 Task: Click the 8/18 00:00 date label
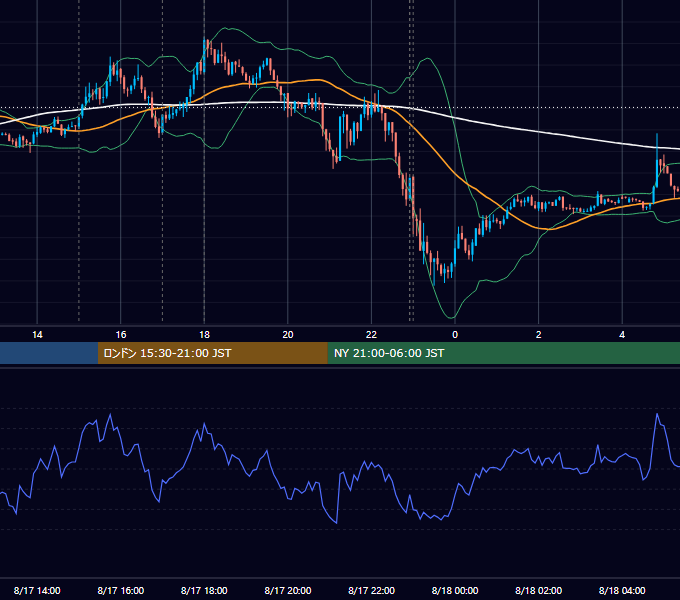pyautogui.click(x=455, y=590)
